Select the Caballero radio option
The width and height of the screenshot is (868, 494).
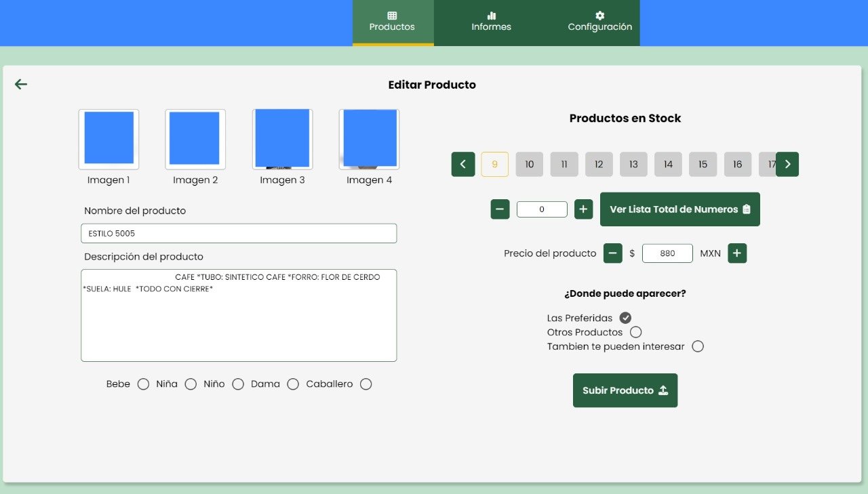tap(366, 384)
